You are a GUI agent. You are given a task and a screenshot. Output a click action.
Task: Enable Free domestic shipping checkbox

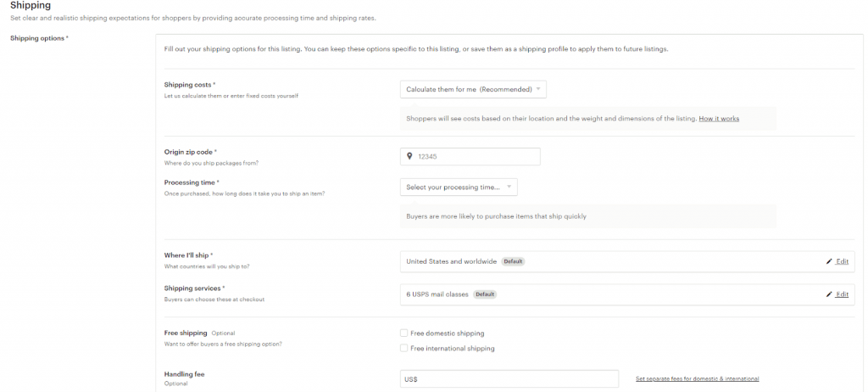pos(403,333)
